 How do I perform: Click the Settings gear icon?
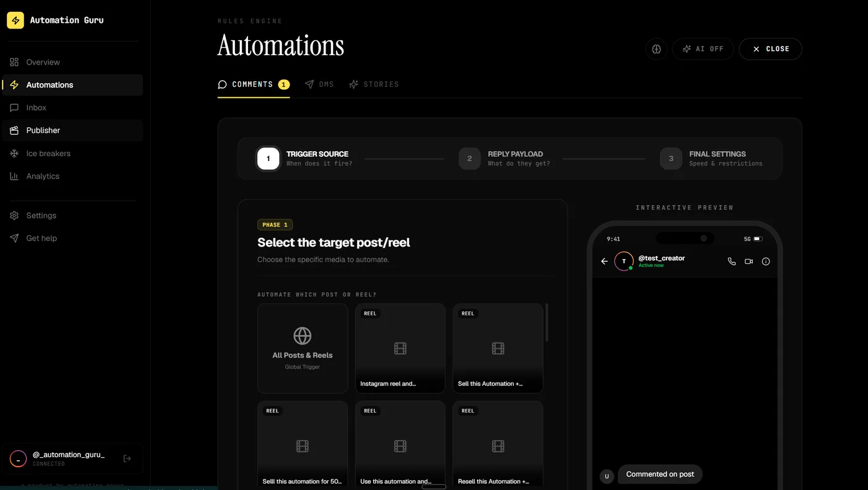pyautogui.click(x=14, y=216)
